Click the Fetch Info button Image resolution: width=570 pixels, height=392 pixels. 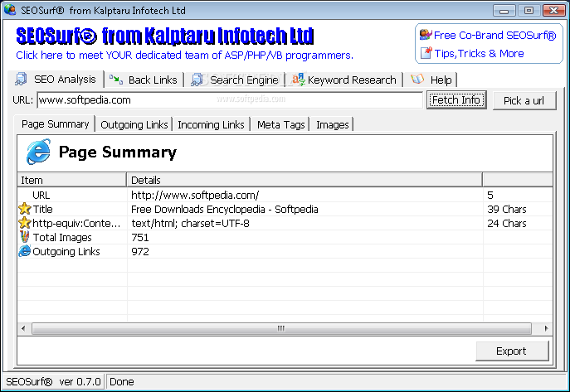(x=456, y=99)
